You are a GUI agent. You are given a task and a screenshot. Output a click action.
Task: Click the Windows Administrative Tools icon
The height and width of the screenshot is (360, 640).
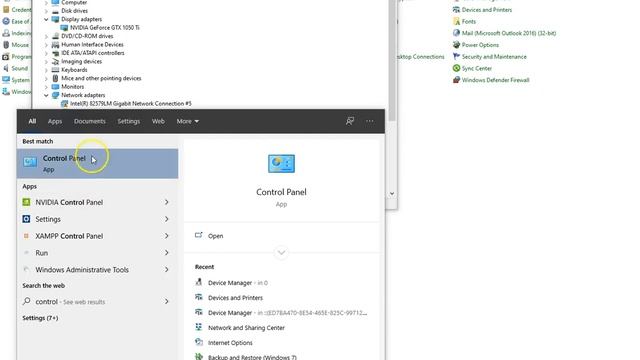(x=26, y=269)
